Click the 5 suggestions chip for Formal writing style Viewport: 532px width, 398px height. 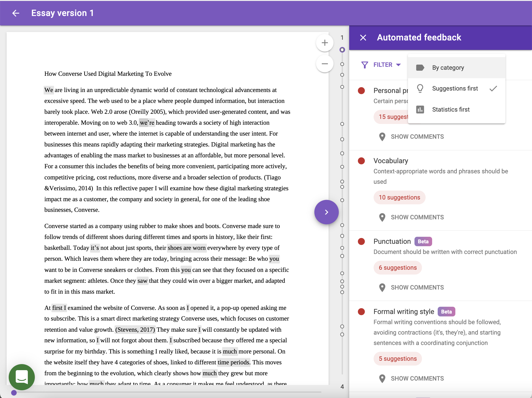point(398,359)
